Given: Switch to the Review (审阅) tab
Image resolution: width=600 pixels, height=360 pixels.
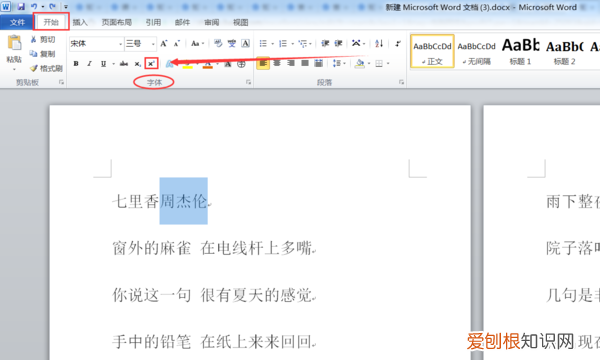Looking at the screenshot, I should (x=211, y=23).
